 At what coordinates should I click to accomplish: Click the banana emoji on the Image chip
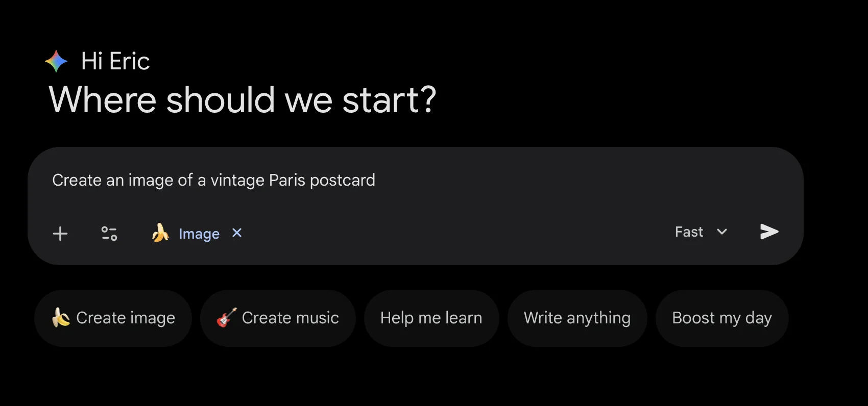160,234
